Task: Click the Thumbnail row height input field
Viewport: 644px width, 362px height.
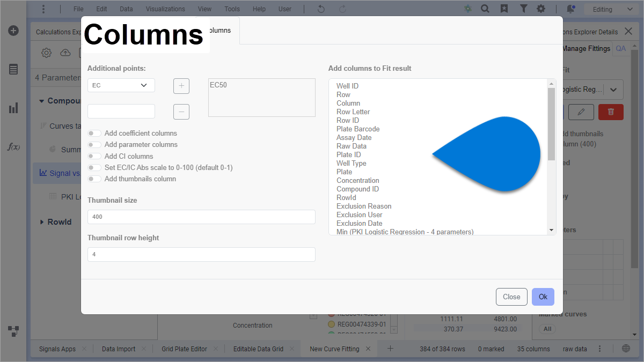Action: pyautogui.click(x=201, y=254)
